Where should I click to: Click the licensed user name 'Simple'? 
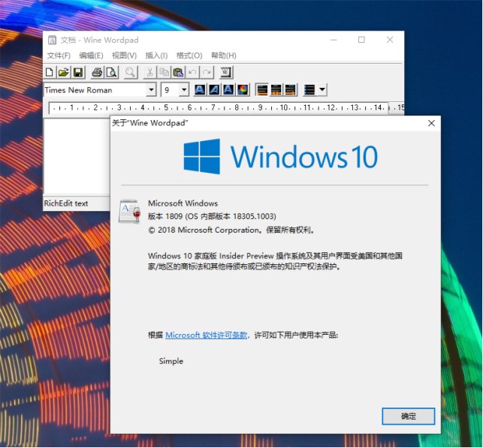(171, 361)
